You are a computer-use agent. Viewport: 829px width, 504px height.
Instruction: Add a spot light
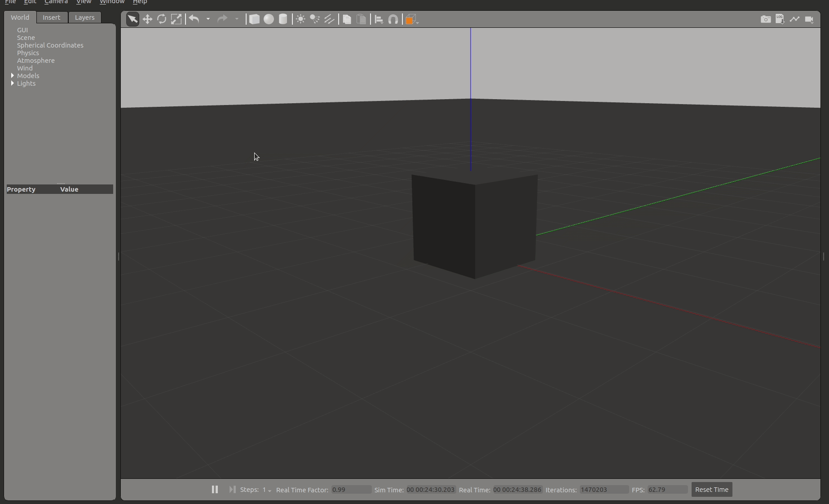315,19
